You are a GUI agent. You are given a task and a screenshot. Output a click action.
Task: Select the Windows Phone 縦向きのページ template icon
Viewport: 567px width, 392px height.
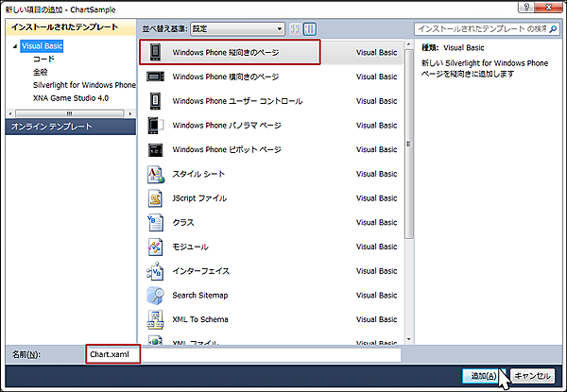click(155, 52)
